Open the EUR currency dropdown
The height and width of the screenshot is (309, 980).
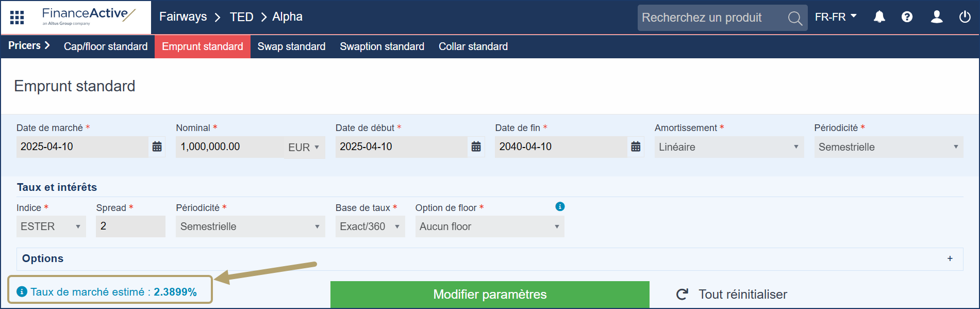(x=305, y=147)
